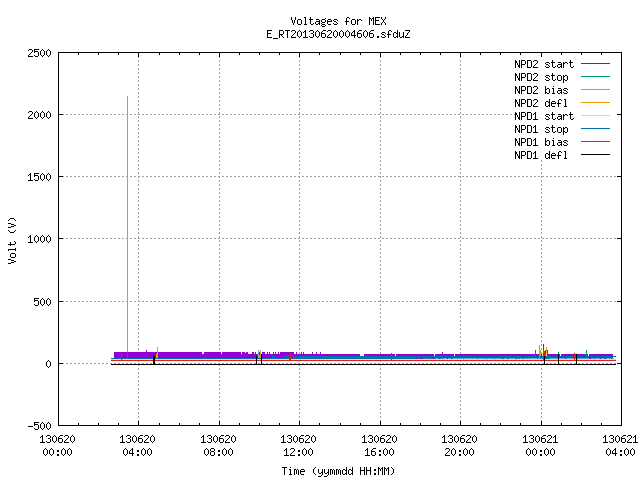
Task: Click the 130620 08:00 x-axis label
Action: pos(218,446)
